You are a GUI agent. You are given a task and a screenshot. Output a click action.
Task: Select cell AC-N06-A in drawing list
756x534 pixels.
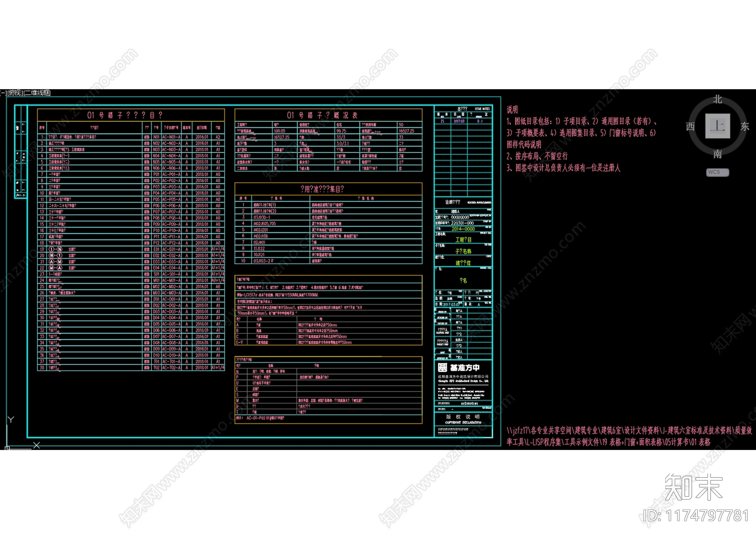[x=172, y=168]
